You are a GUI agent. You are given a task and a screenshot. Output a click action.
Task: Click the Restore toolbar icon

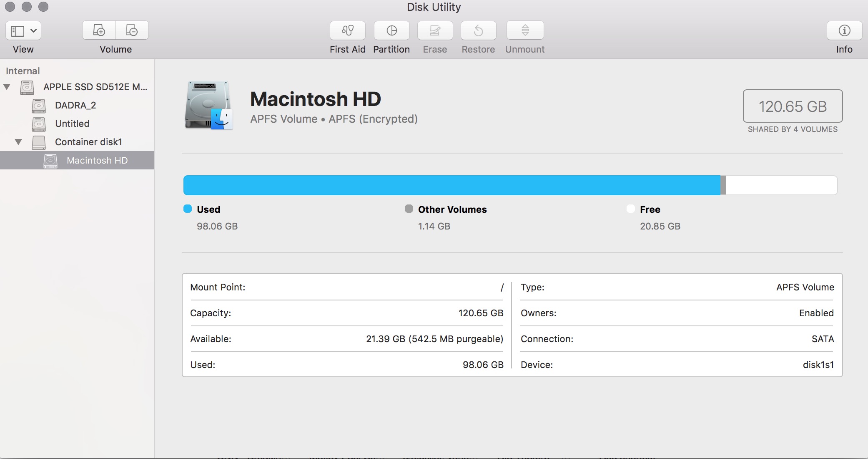478,30
